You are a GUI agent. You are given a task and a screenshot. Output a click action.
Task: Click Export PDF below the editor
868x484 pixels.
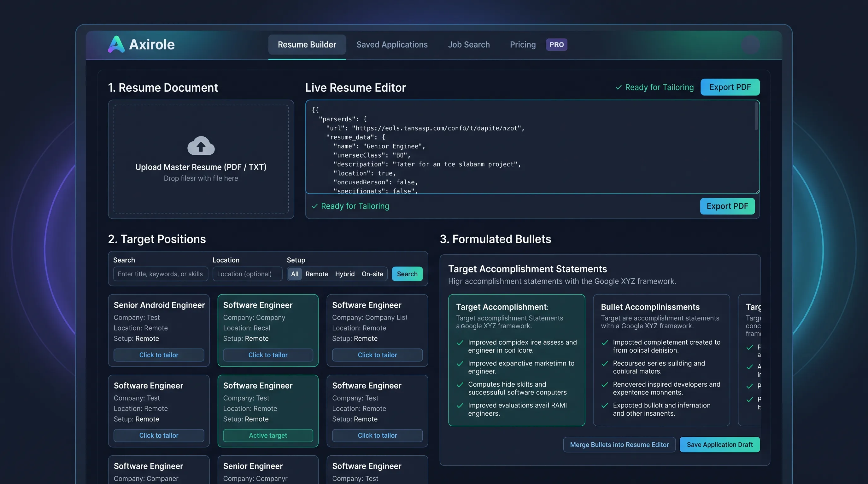coord(727,206)
